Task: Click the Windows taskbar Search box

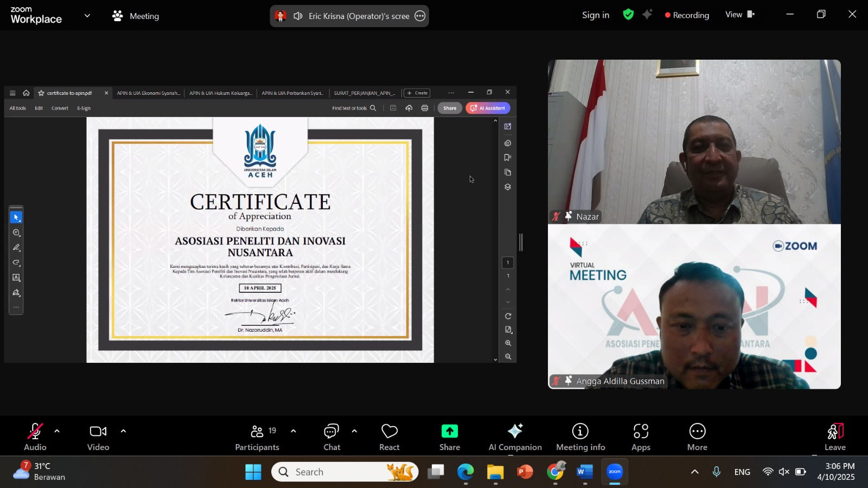Action: tap(346, 472)
